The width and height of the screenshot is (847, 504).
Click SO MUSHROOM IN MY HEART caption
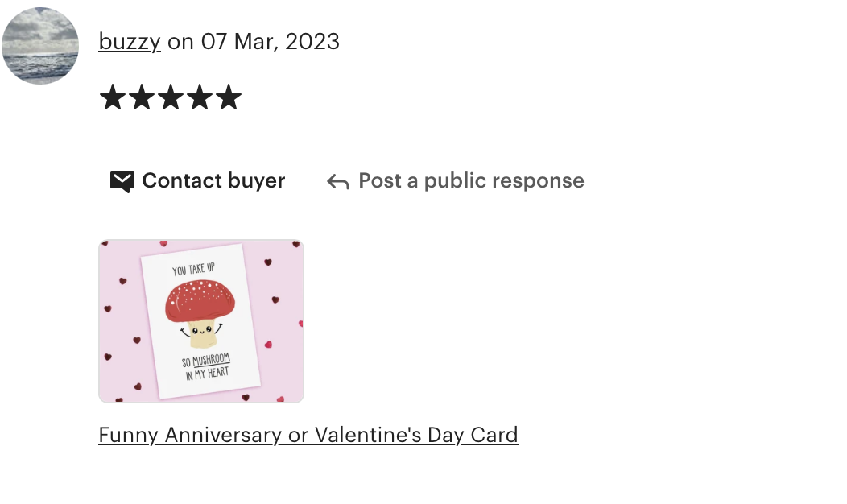(206, 367)
